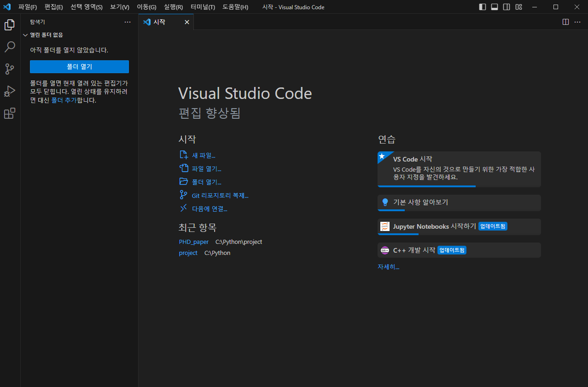Click the remote connect icon beside 다음에 연결
Viewport: 588px width, 387px height.
(x=184, y=208)
